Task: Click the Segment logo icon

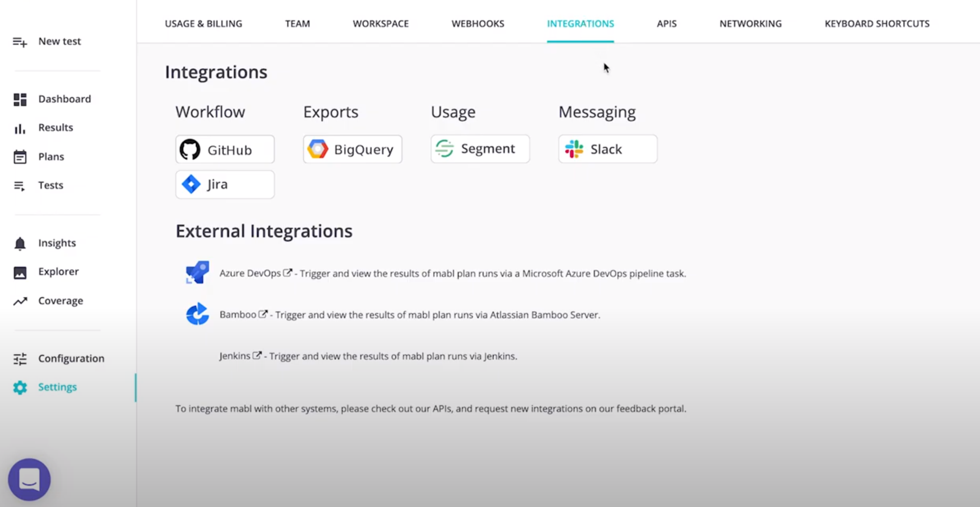Action: click(445, 149)
